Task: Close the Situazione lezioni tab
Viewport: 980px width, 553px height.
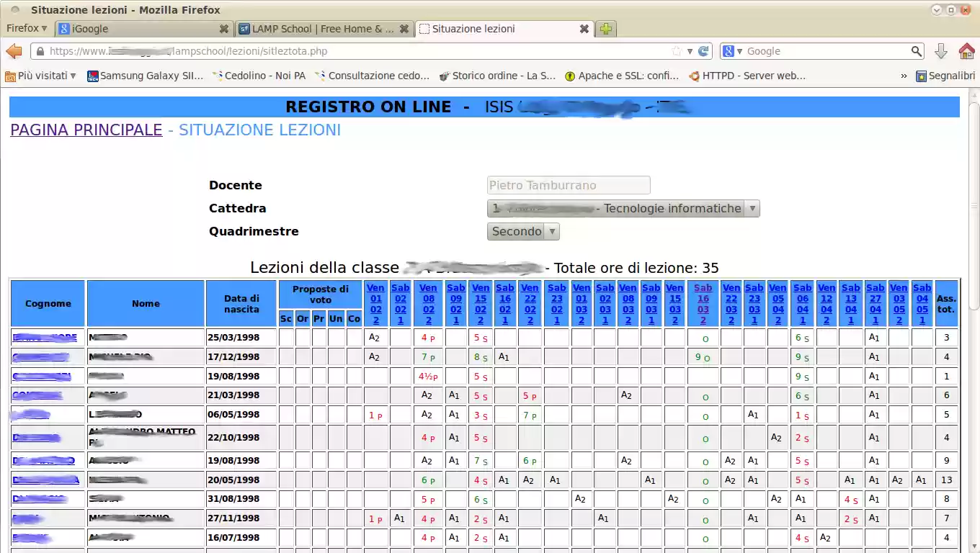Action: 584,29
